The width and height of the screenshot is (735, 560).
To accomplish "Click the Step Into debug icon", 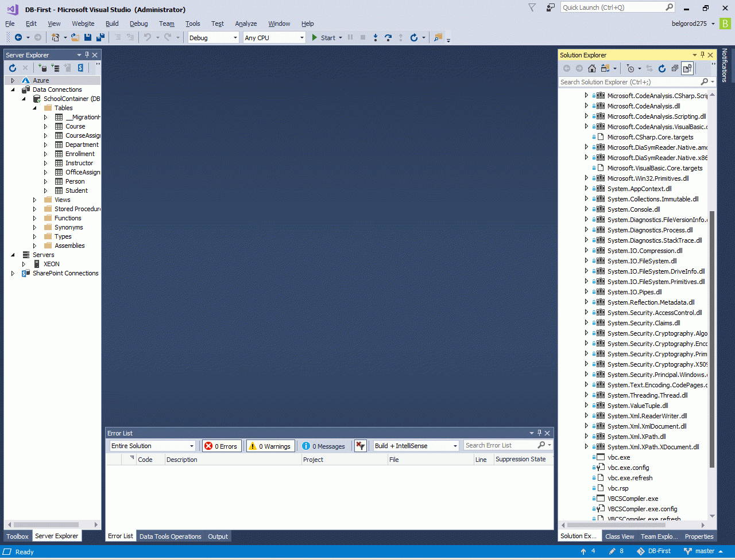I will point(376,37).
